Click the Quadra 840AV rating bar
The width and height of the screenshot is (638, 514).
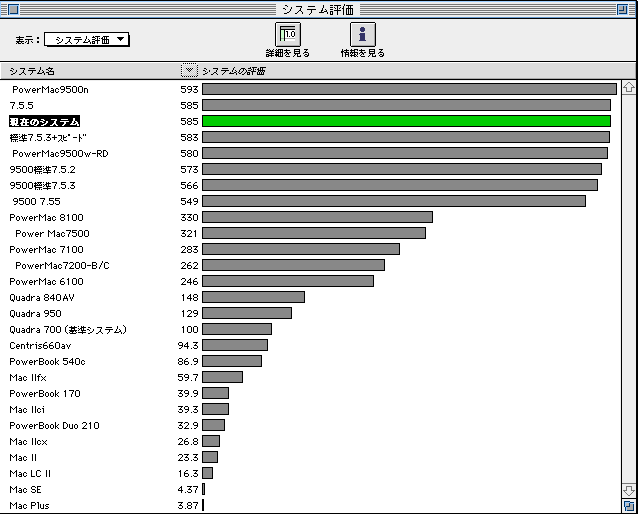coord(253,297)
